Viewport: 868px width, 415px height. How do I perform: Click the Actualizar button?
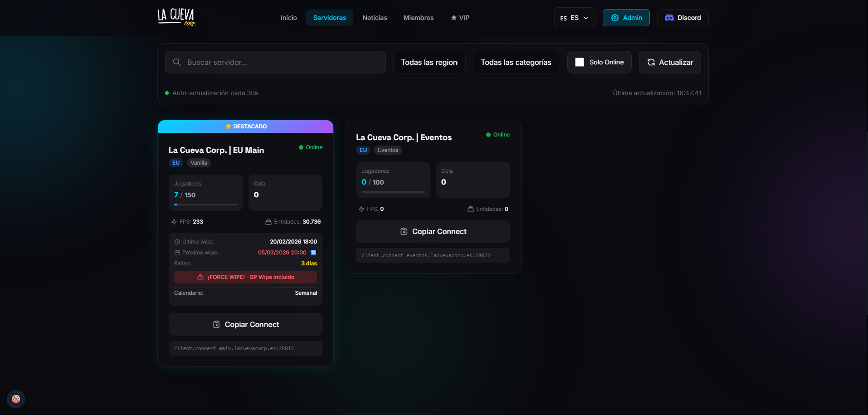[x=670, y=62]
